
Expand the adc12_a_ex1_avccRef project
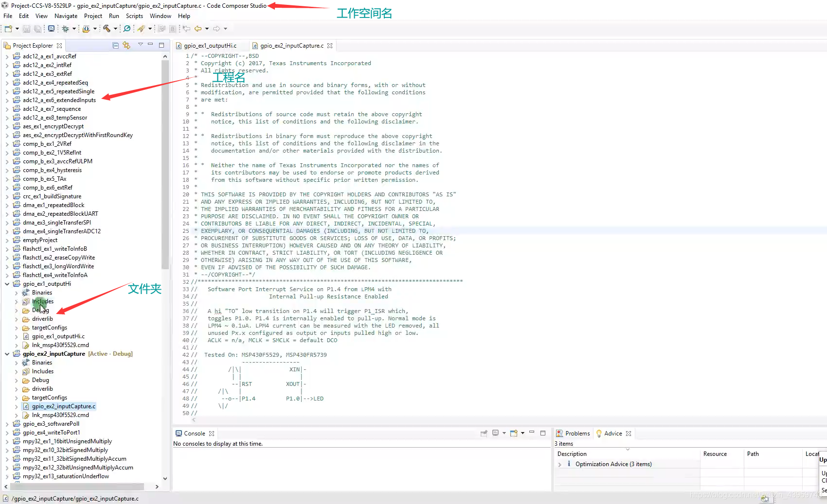pyautogui.click(x=7, y=56)
